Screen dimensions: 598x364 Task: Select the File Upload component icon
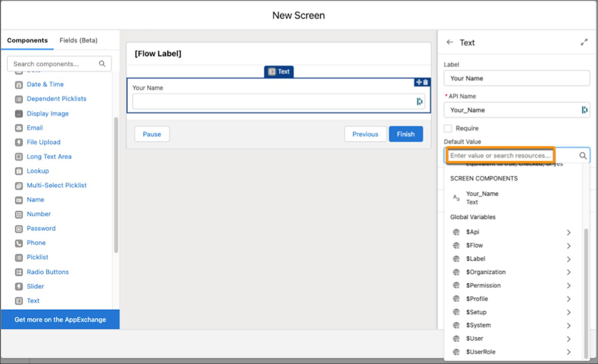[19, 142]
